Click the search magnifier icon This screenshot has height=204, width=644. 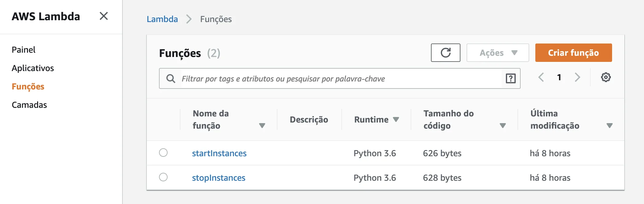pos(171,79)
